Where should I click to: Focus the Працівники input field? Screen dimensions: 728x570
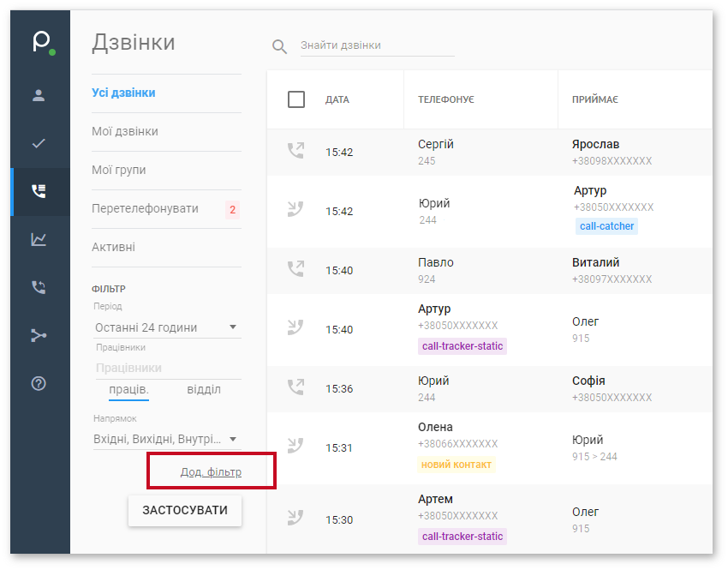[x=169, y=368]
